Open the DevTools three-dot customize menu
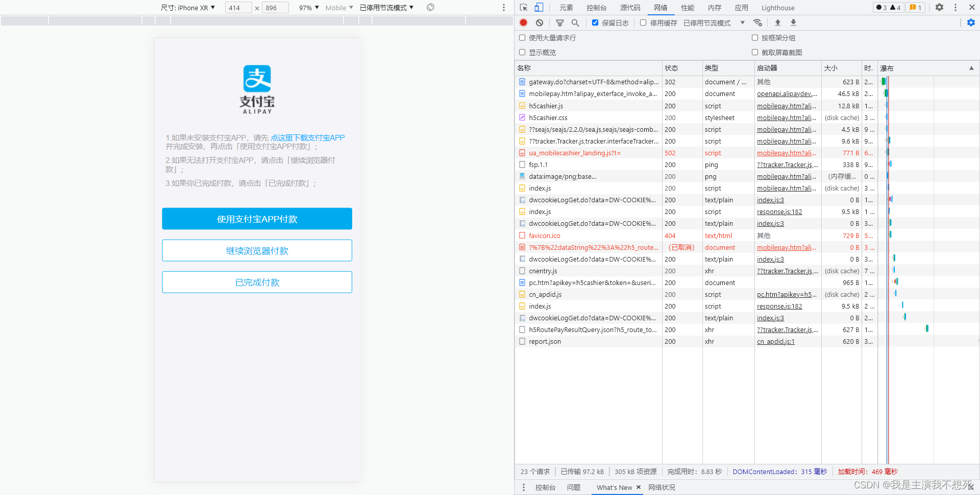The image size is (980, 495). point(955,7)
